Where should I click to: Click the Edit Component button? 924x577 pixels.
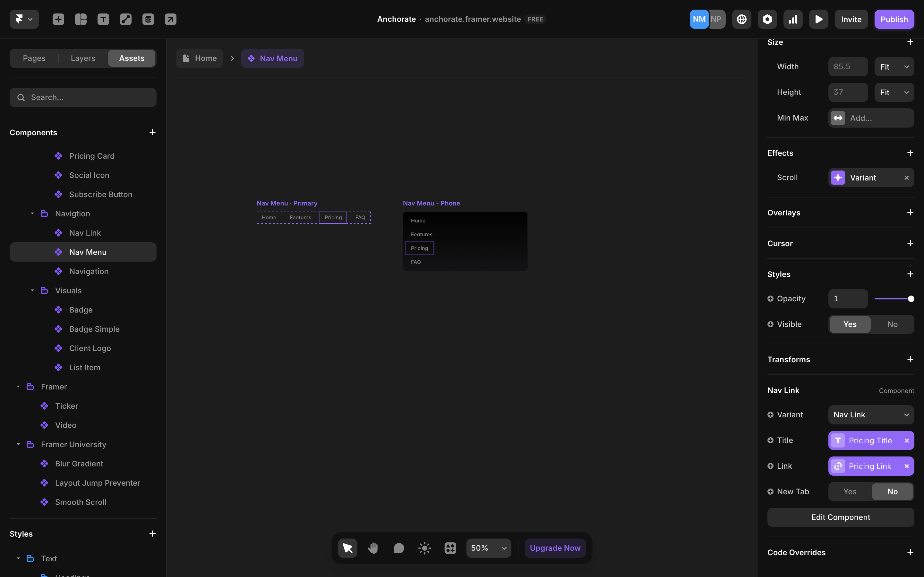(840, 517)
